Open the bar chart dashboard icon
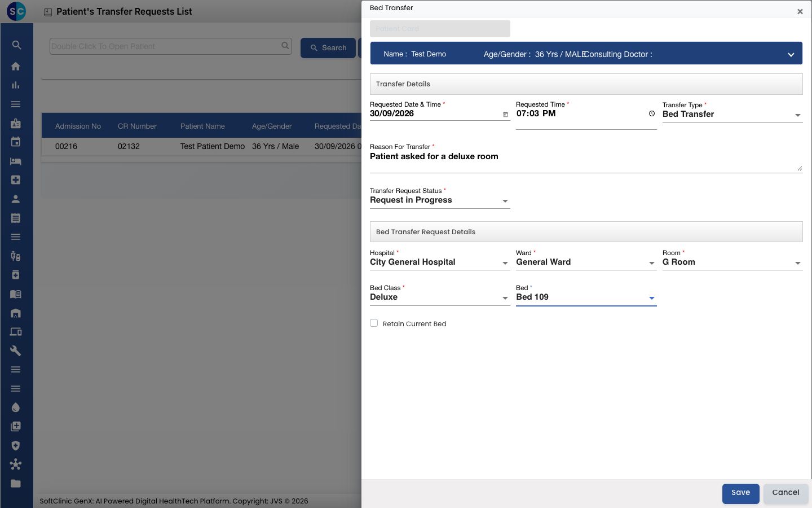Screen dimensions: 812x508 [x=16, y=85]
